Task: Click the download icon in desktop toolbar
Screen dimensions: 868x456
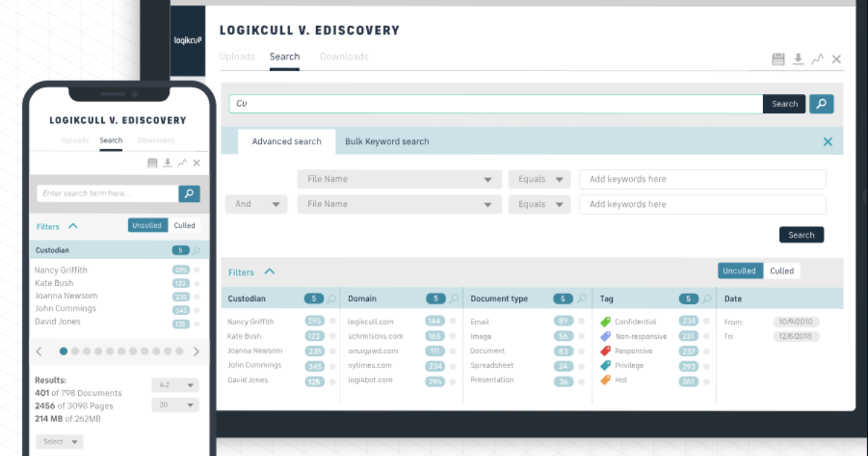Action: click(x=798, y=59)
